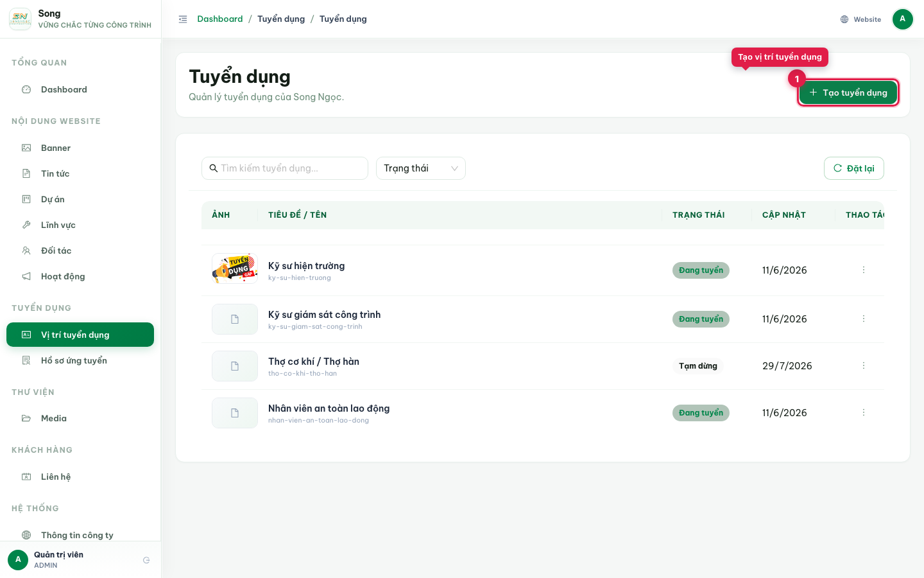Collapse sidebar using the menu fold icon
Viewport: 924px width, 578px height.
(x=183, y=19)
